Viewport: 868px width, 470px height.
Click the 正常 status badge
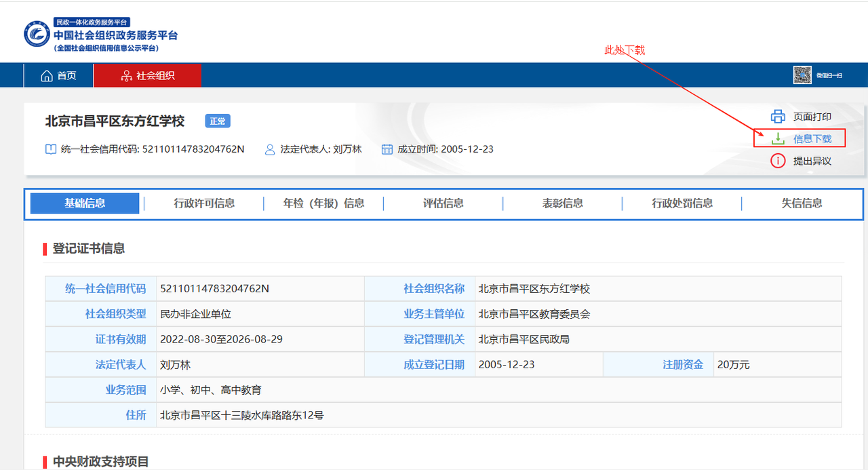(218, 121)
